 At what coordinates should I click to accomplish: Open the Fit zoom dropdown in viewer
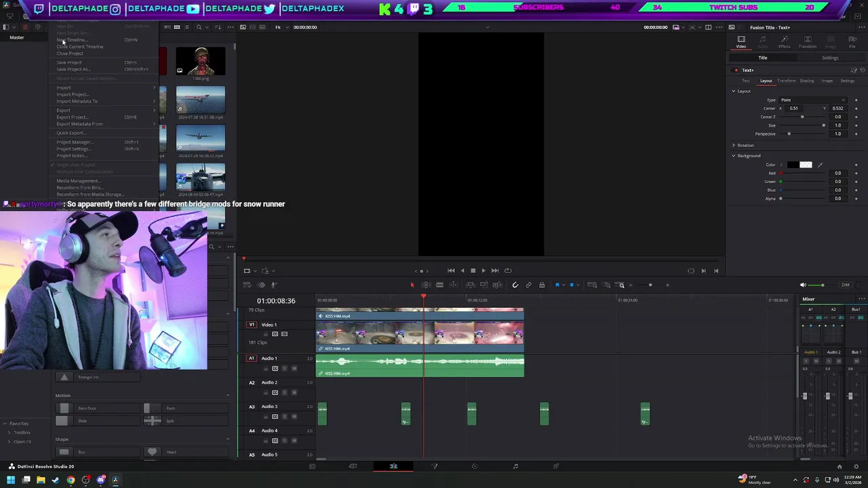280,27
